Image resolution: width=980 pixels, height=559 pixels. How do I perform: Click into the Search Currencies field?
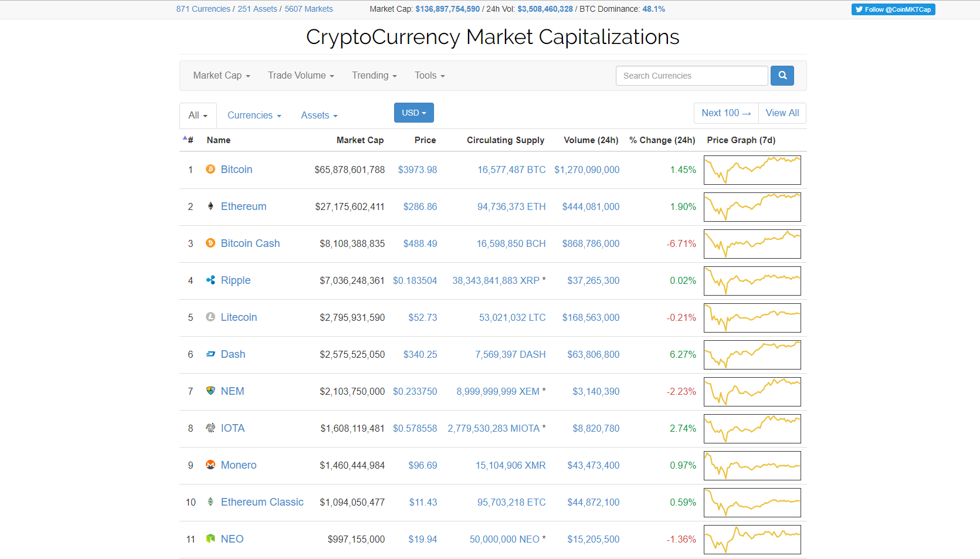tap(692, 76)
